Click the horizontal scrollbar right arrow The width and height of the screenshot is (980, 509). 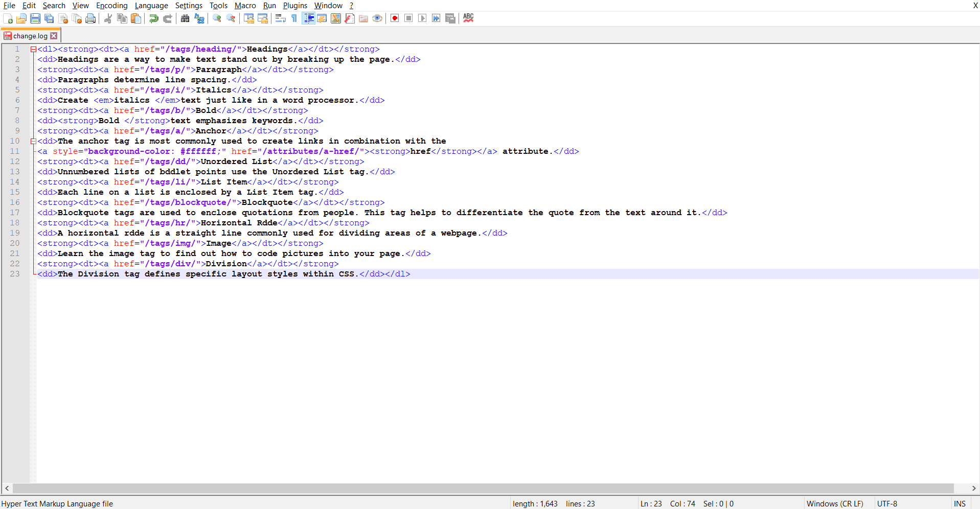(x=974, y=489)
